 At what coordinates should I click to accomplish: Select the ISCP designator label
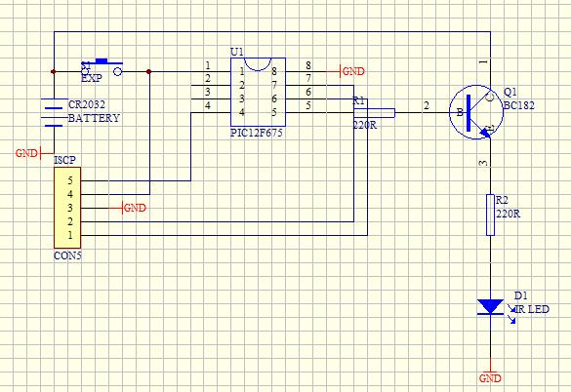point(64,160)
